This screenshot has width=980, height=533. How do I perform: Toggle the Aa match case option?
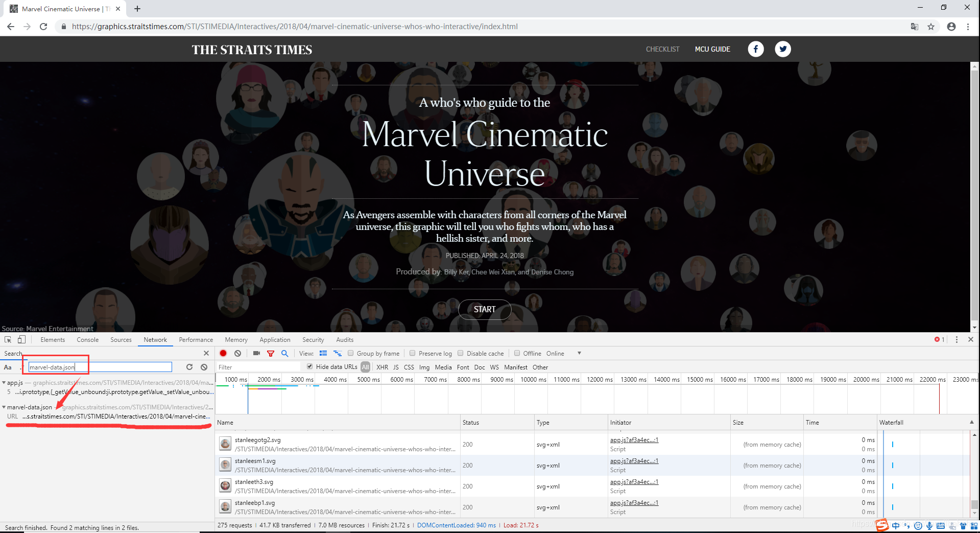click(8, 367)
